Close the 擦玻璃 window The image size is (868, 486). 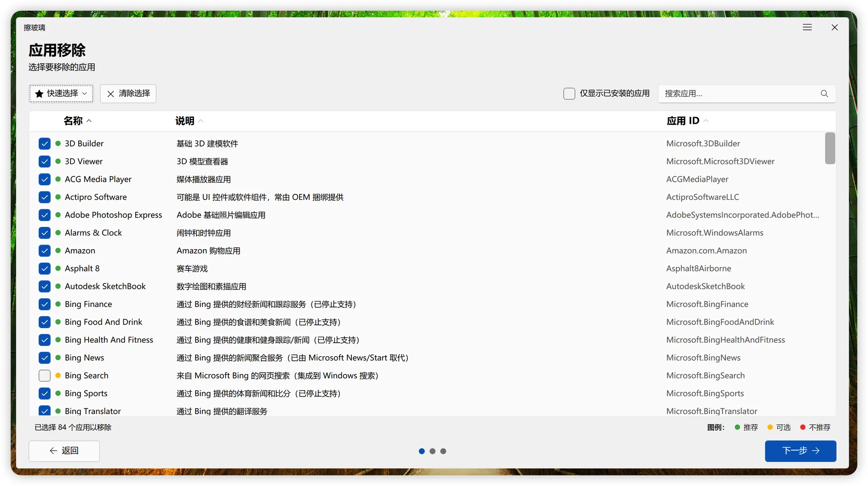[x=835, y=28]
